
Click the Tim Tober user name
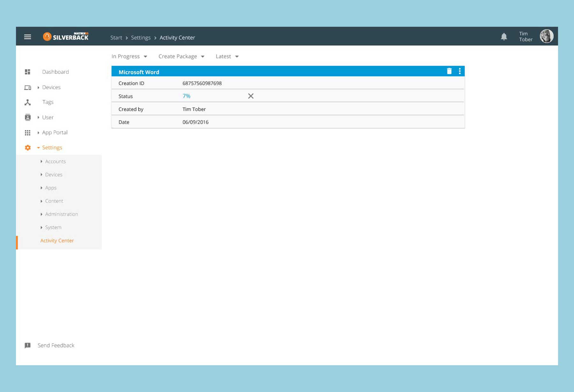526,36
